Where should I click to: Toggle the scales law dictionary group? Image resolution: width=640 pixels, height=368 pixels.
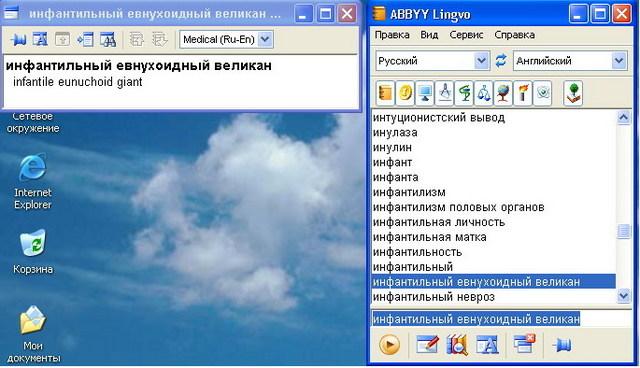[484, 93]
